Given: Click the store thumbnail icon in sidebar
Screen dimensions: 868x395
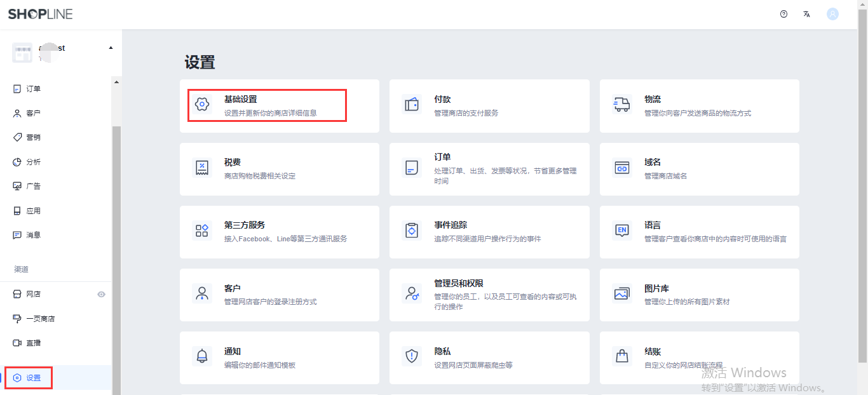Looking at the screenshot, I should [22, 53].
